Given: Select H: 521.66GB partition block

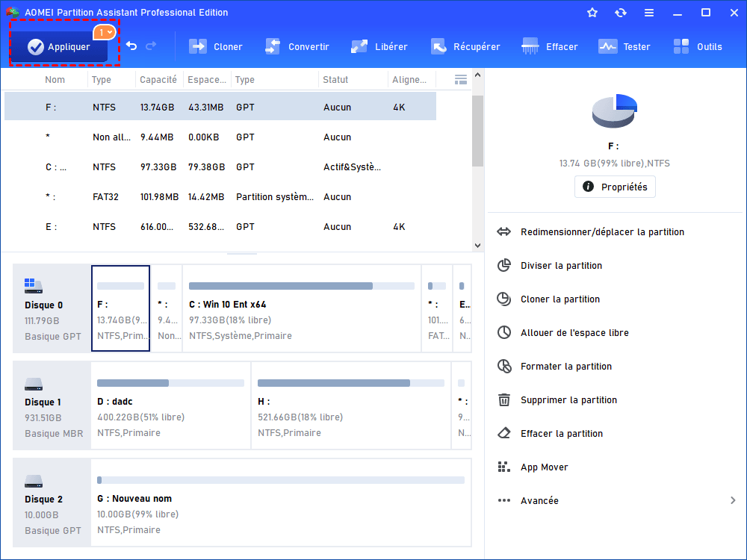Looking at the screenshot, I should pyautogui.click(x=350, y=405).
